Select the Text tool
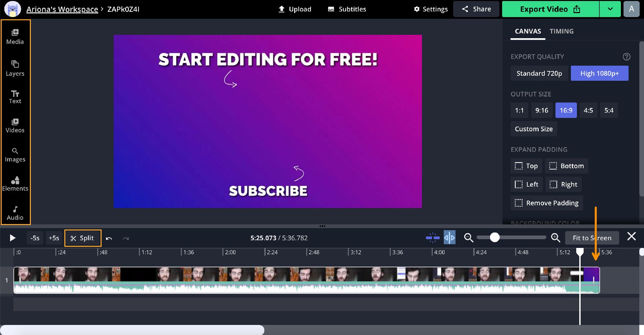Viewport: 644px width, 335px height. (x=15, y=97)
